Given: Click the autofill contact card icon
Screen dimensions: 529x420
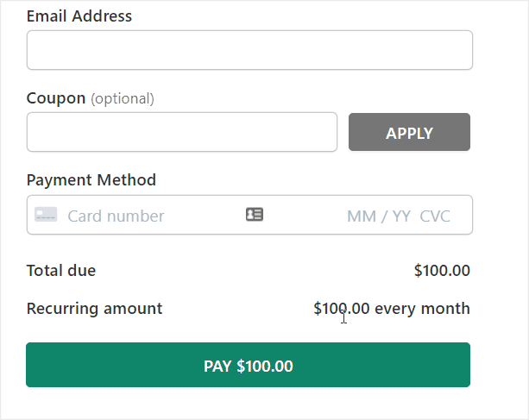Looking at the screenshot, I should click(x=254, y=215).
